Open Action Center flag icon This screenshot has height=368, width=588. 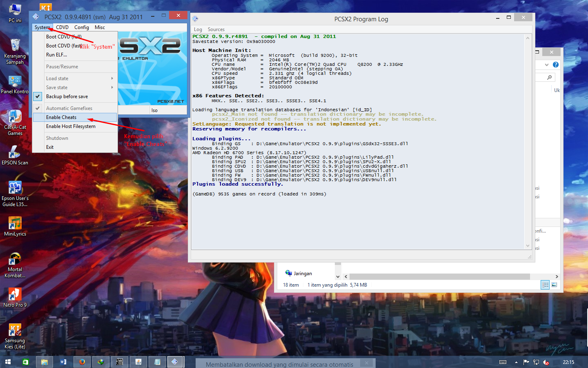pos(526,362)
